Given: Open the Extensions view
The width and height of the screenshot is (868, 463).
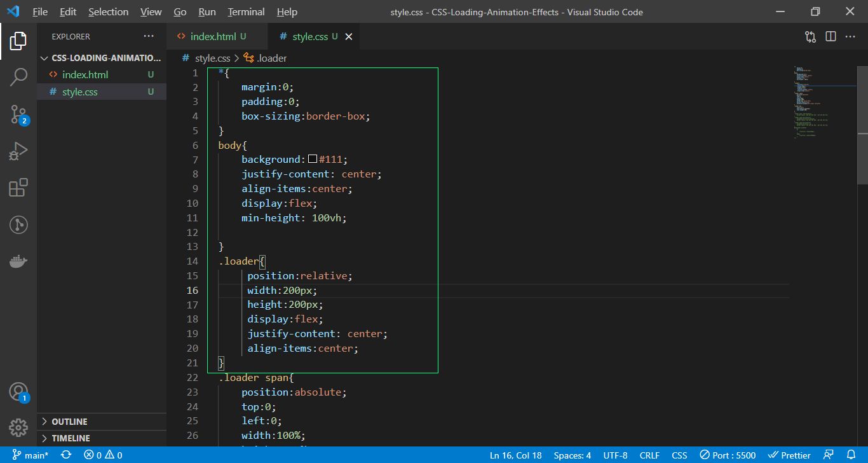Looking at the screenshot, I should 18,188.
